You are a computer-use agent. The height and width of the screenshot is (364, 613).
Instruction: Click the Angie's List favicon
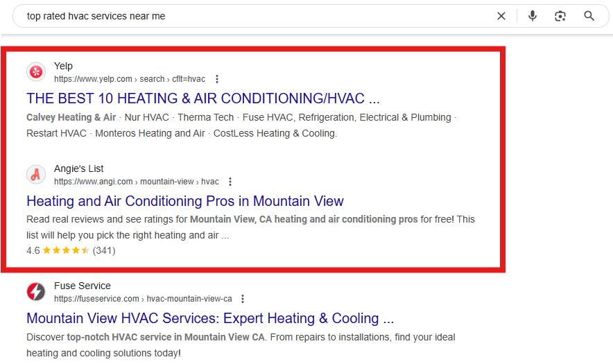point(36,175)
